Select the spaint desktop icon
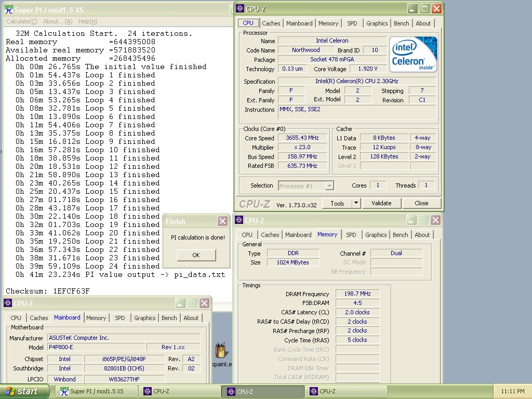 [x=221, y=354]
